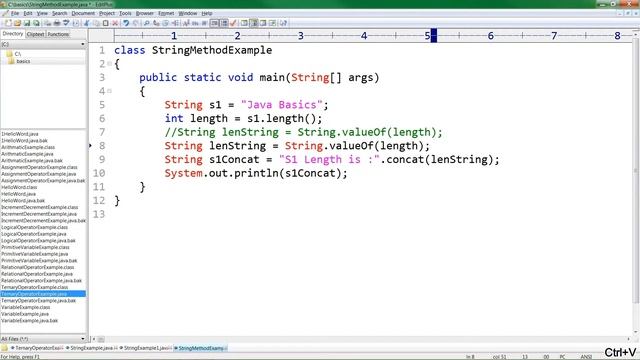Click the Print printer icon
The image size is (640, 360).
click(x=57, y=23)
